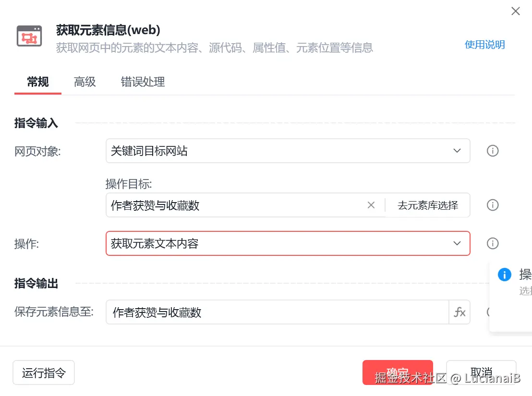Confirm with the red 确定 button

click(x=398, y=372)
